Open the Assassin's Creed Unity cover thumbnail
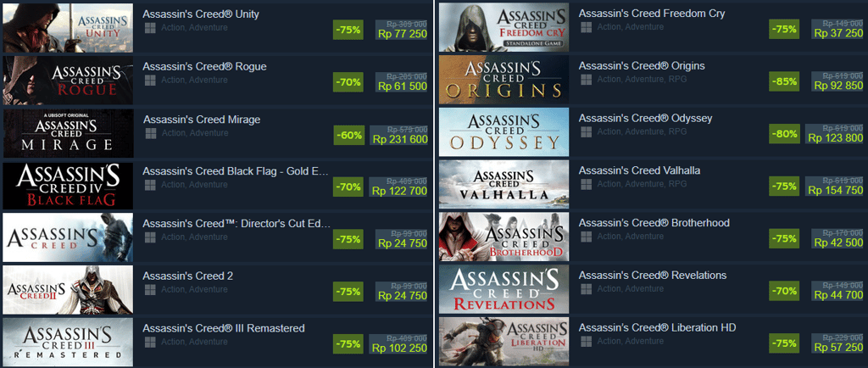 [68, 28]
